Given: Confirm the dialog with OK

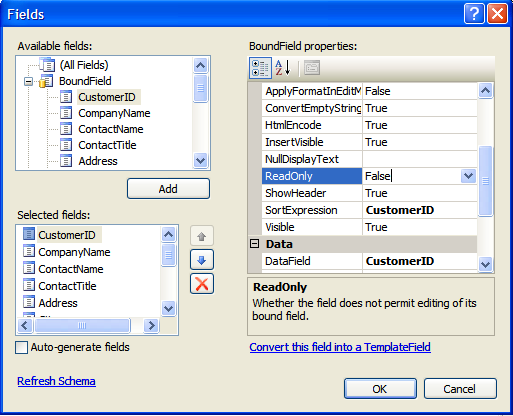Looking at the screenshot, I should pyautogui.click(x=380, y=389).
